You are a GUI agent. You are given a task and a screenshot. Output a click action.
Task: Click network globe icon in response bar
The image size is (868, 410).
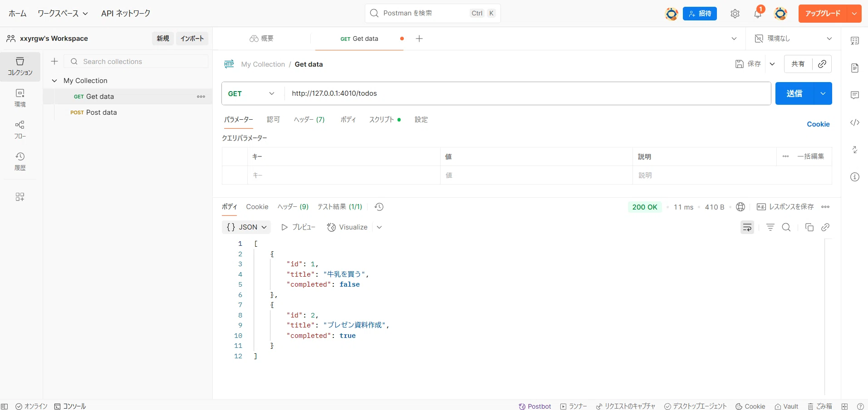pyautogui.click(x=740, y=207)
